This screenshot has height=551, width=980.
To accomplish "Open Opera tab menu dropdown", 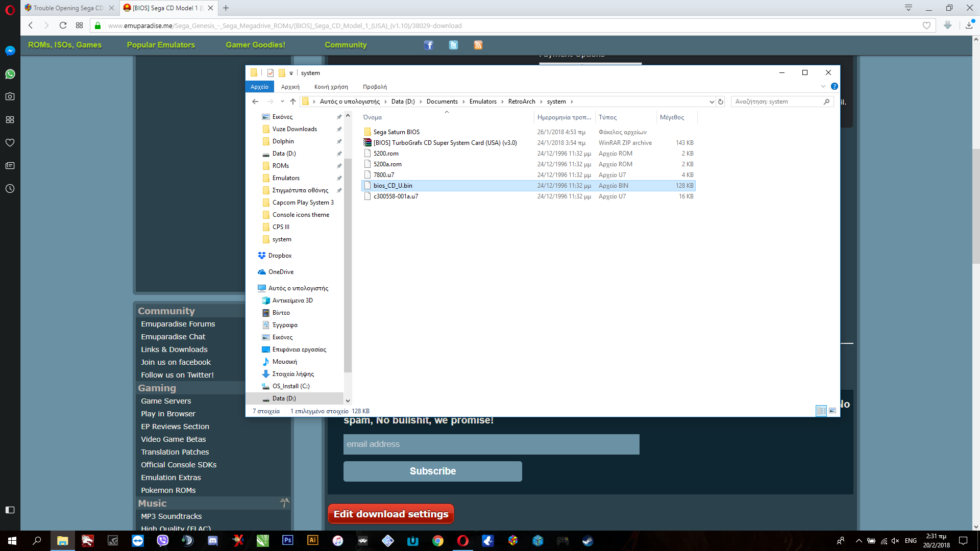I will point(908,8).
